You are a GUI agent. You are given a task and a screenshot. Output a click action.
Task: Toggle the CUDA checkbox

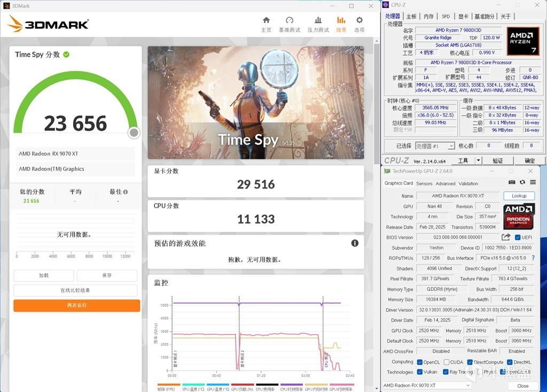click(x=446, y=362)
